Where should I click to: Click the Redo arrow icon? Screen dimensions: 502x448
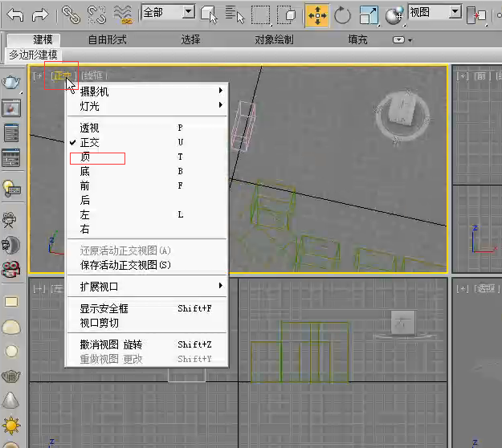(40, 14)
